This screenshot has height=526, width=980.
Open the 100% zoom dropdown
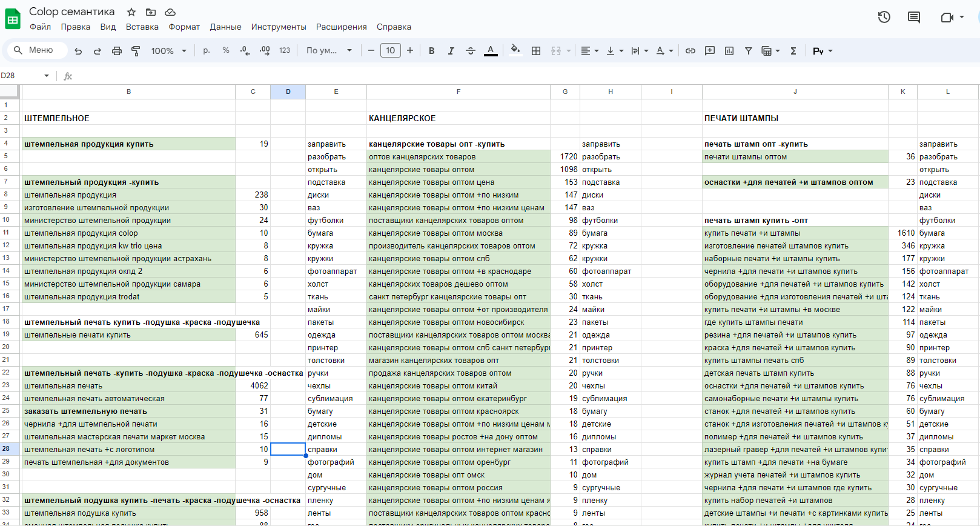[169, 51]
